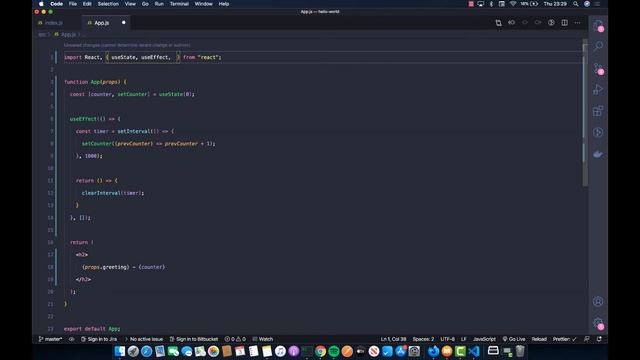Click Reload in the status bar
Screen dimensions: 640x360
pyautogui.click(x=539, y=339)
